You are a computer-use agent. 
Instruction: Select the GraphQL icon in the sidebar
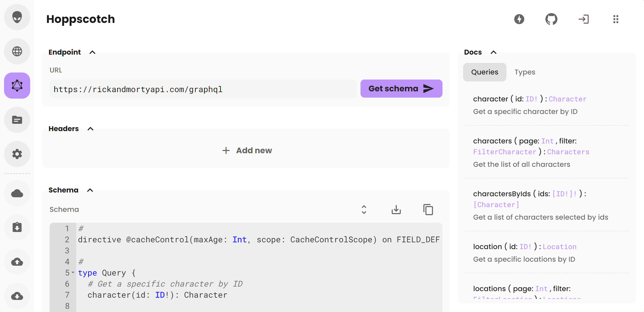click(17, 86)
